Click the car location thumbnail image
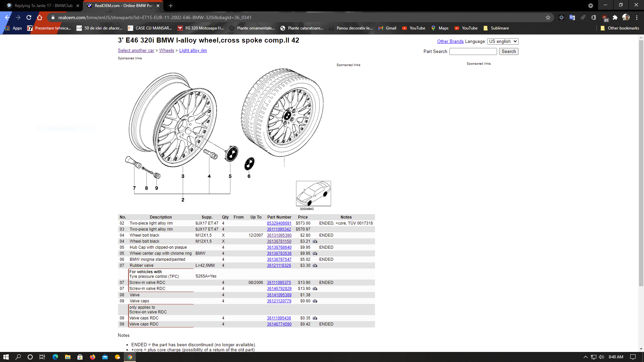This screenshot has width=644, height=362. click(313, 193)
